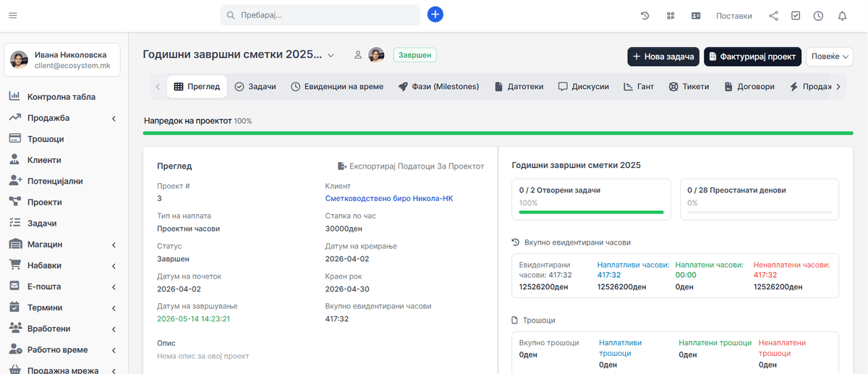Image resolution: width=868 pixels, height=374 pixels.
Task: Click Експортирај Податоци За Проектот link
Action: (x=411, y=166)
